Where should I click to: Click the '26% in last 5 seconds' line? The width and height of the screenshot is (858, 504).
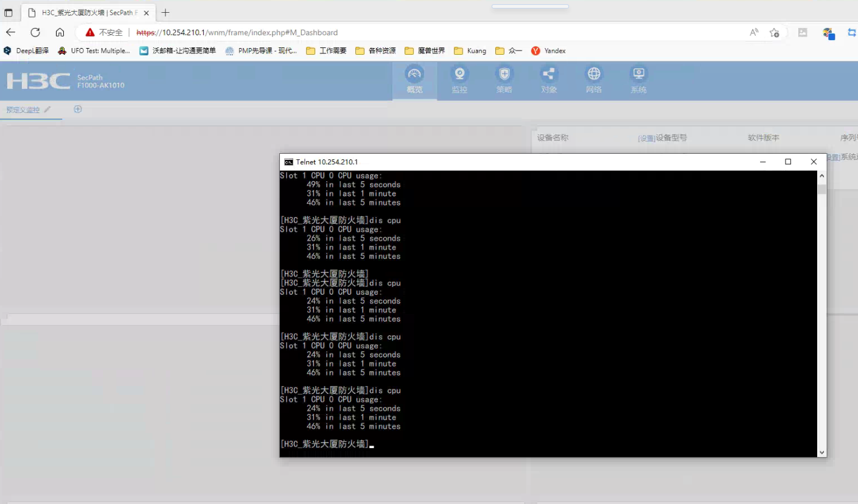coord(354,238)
